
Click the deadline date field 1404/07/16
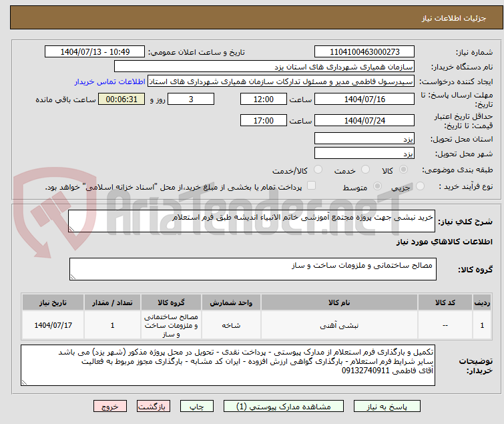pyautogui.click(x=364, y=99)
